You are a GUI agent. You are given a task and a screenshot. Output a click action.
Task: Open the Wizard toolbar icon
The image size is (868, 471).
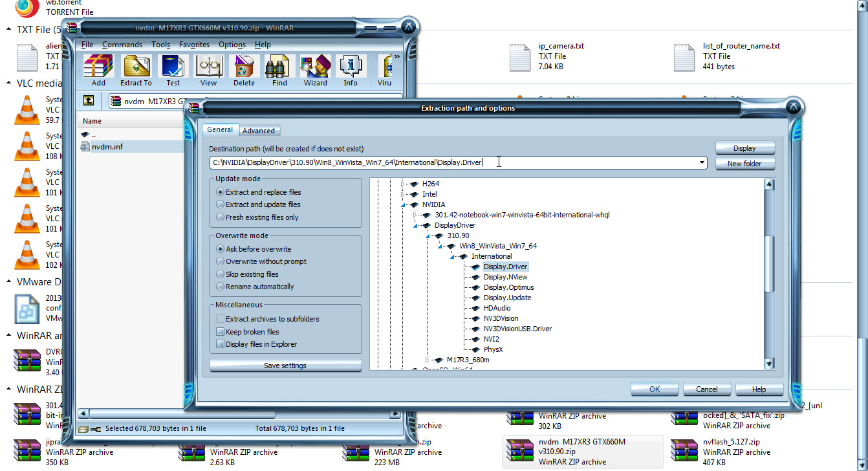pyautogui.click(x=315, y=70)
